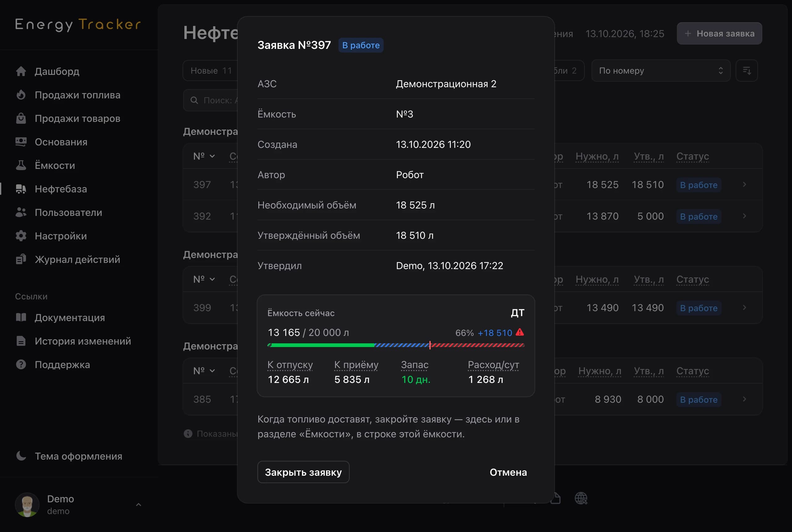This screenshot has height=532, width=792.
Task: Open the По номеру sort dropdown
Action: click(x=661, y=71)
